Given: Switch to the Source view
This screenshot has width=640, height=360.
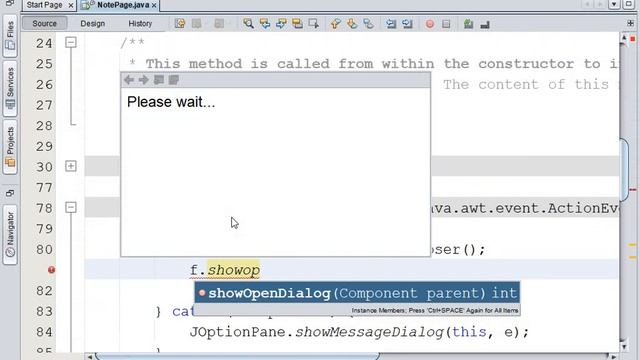Looking at the screenshot, I should pyautogui.click(x=44, y=23).
